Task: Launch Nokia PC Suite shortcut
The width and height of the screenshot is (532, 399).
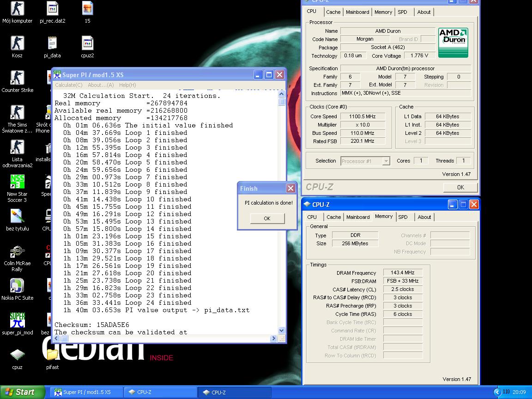Action: coord(17,289)
